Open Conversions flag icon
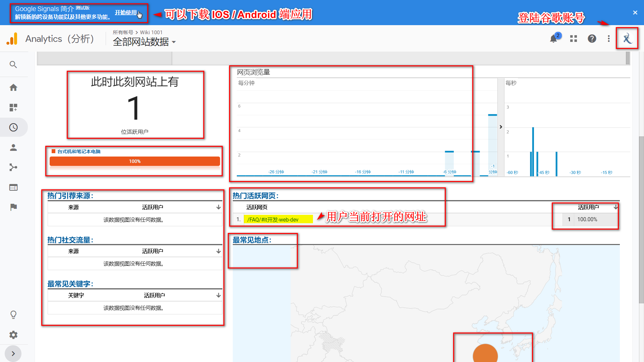 [x=13, y=207]
